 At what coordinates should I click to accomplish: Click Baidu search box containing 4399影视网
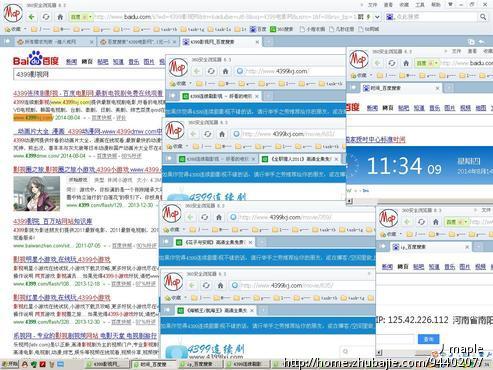pyautogui.click(x=90, y=75)
